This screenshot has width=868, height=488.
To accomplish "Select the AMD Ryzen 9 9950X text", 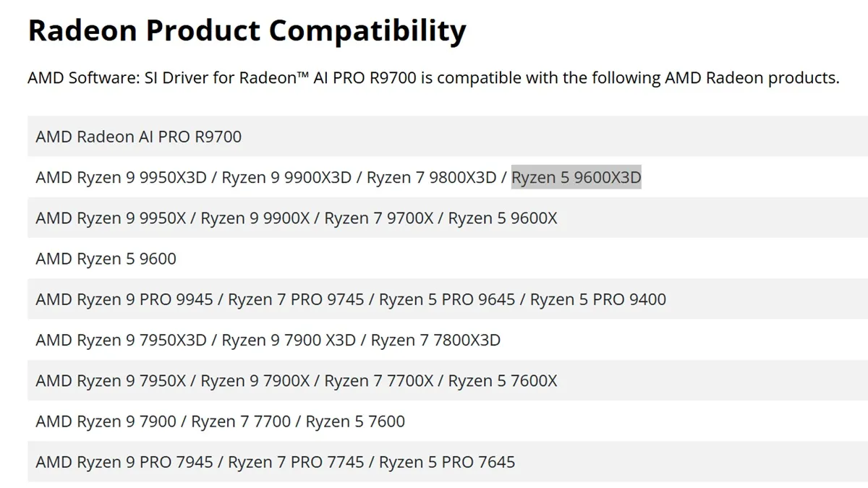I will point(111,218).
